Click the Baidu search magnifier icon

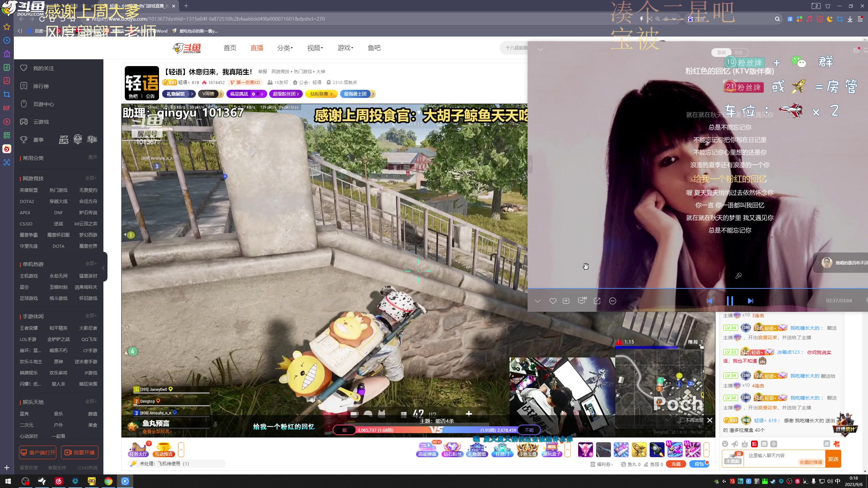pyautogui.click(x=777, y=19)
